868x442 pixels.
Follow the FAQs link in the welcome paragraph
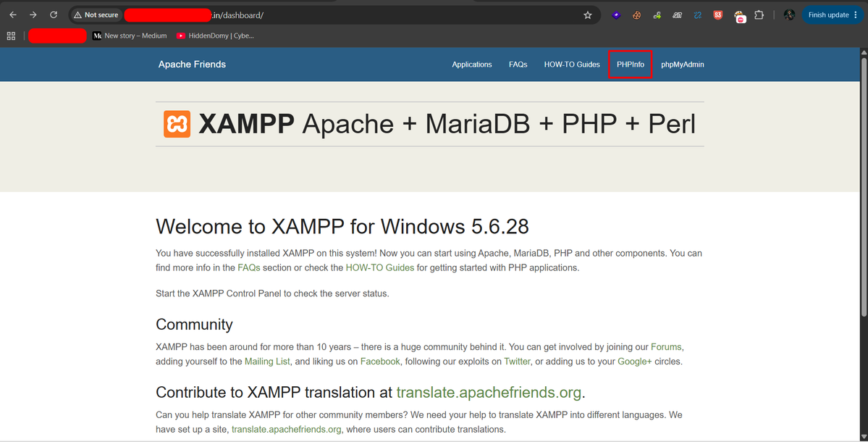tap(249, 267)
